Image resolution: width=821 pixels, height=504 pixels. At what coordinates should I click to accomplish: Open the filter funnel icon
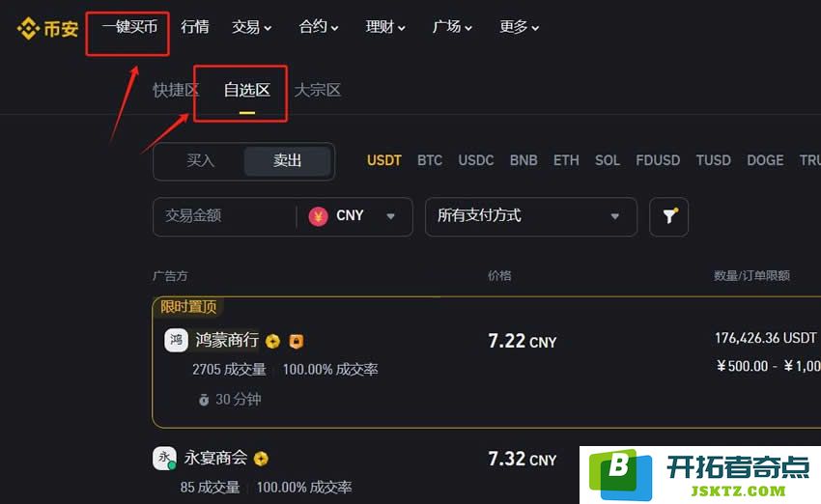tap(668, 216)
